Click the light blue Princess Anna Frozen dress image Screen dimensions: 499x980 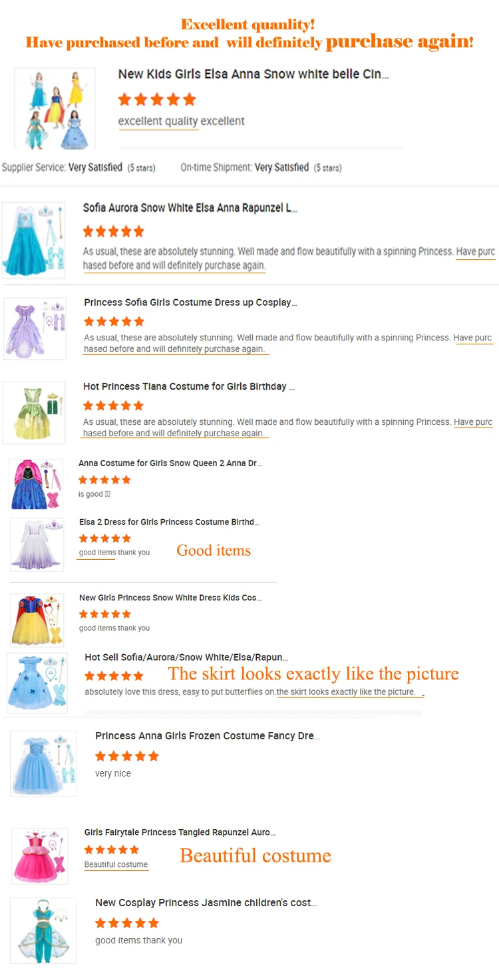point(43,764)
